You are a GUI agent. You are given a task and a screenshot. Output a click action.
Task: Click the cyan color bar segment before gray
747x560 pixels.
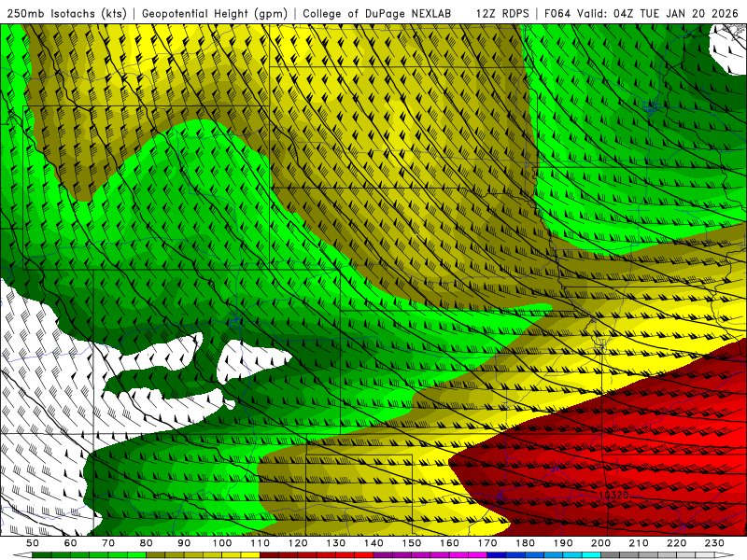591,554
